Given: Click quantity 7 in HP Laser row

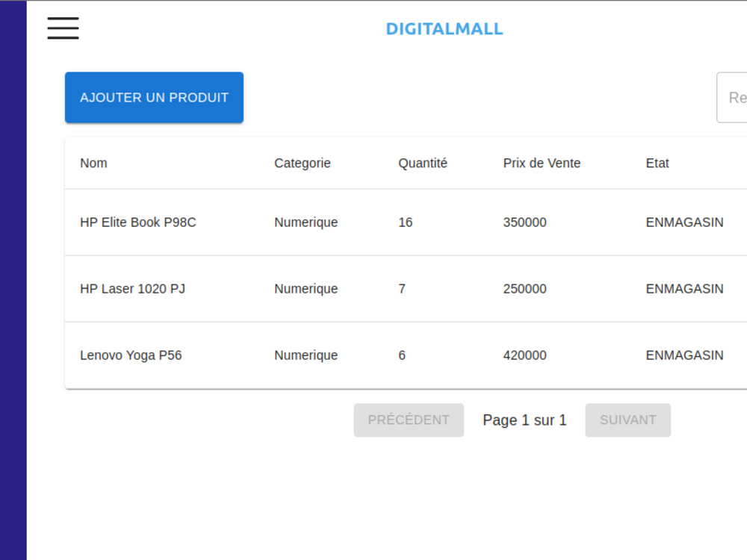Looking at the screenshot, I should pos(402,288).
